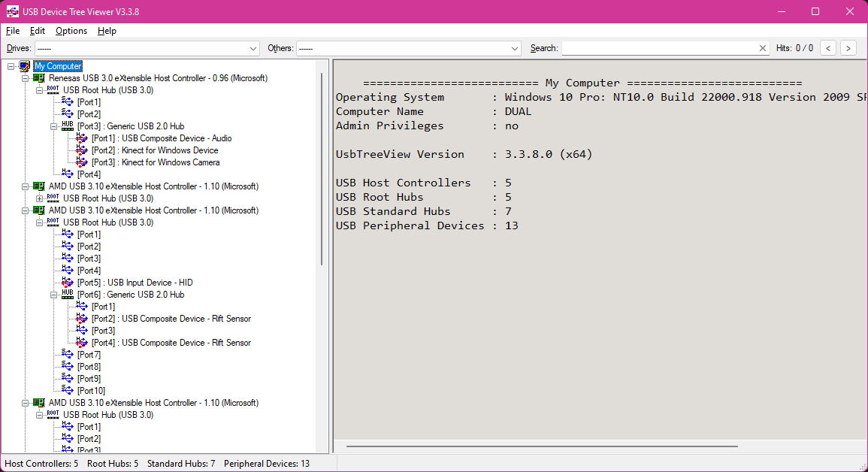Click the USB Input Device - HID icon
868x472 pixels.
pos(67,282)
